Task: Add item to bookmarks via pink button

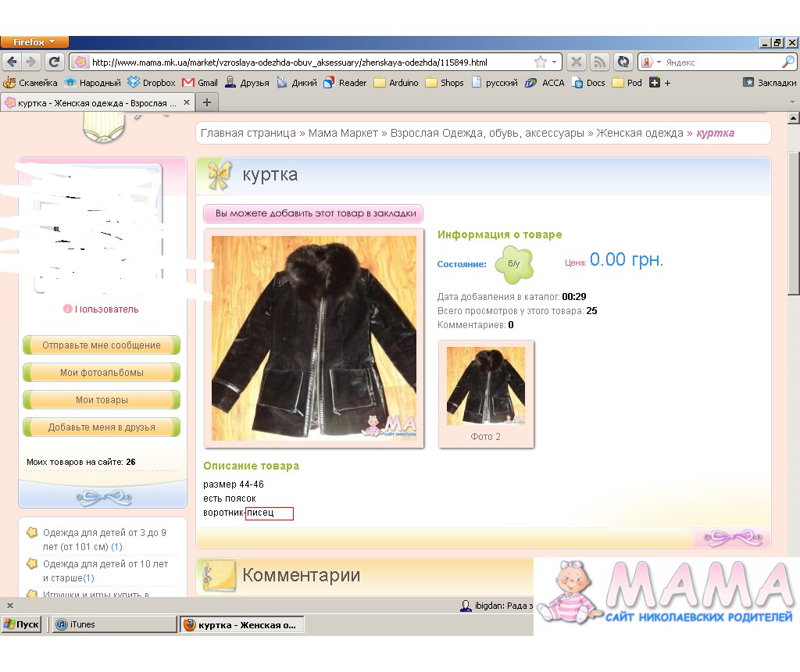Action: (x=313, y=213)
